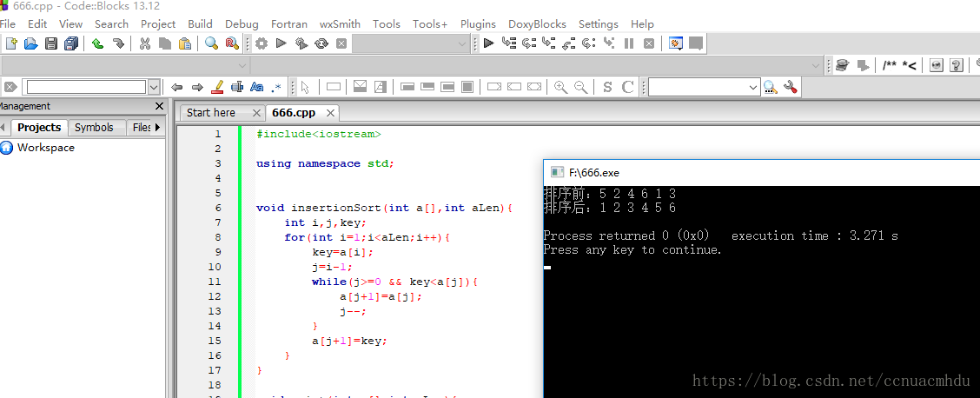980x398 pixels.
Task: Open DoxyBlocks help icon
Action: click(956, 65)
